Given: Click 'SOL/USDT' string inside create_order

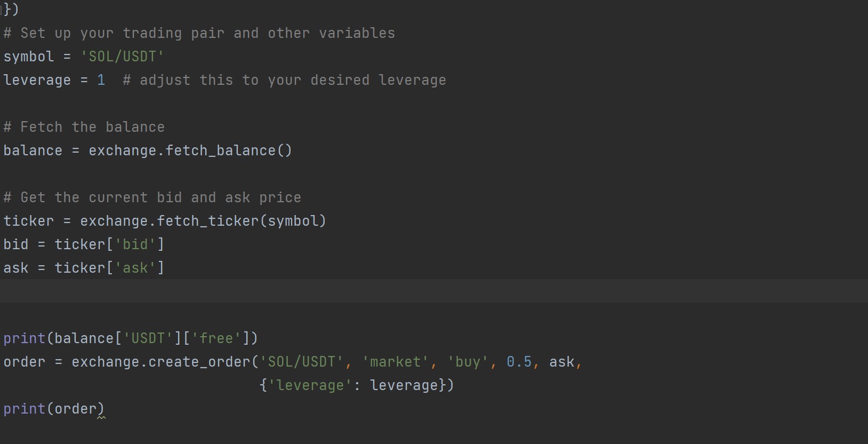Looking at the screenshot, I should pos(301,362).
